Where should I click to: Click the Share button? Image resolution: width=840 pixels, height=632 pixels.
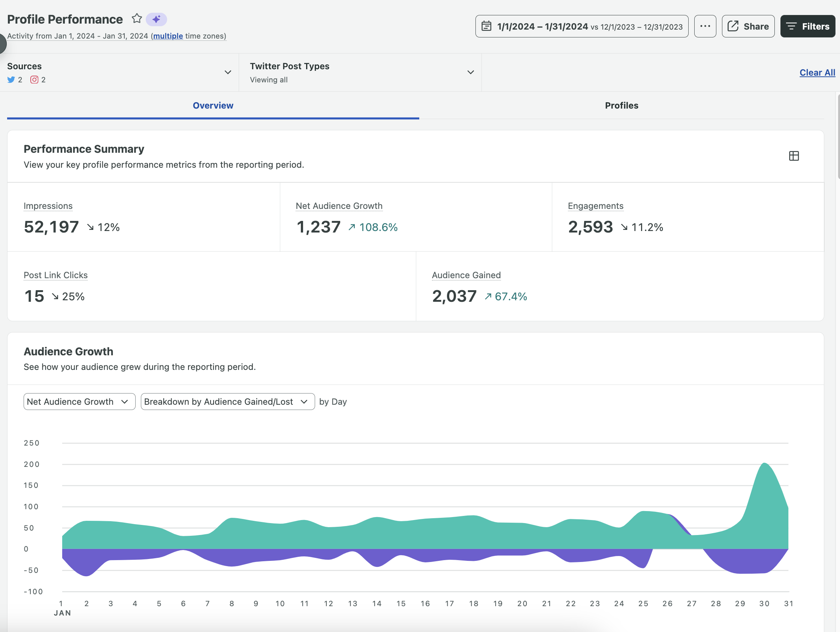[x=748, y=26]
